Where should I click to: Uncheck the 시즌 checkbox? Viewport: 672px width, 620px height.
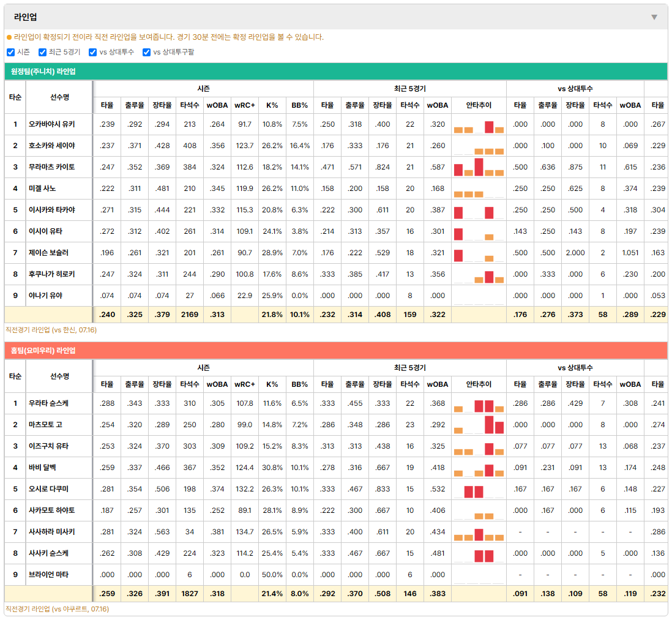[11, 52]
